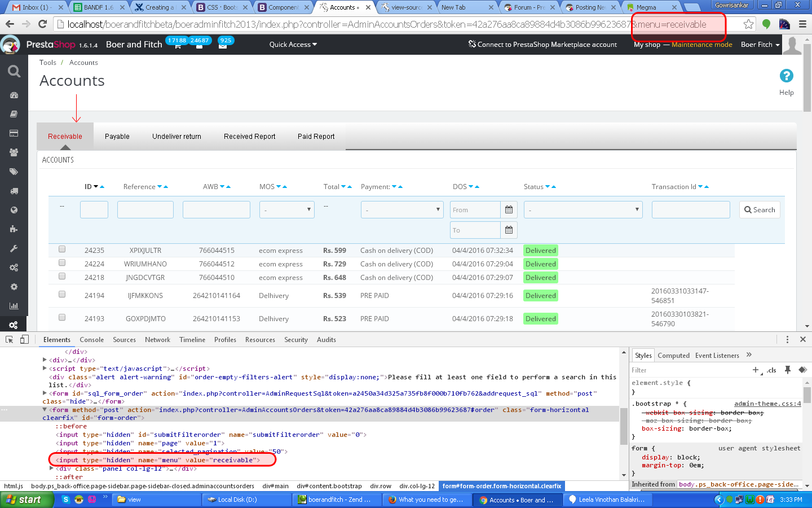Click the Transaction Id filter field
This screenshot has height=508, width=812.
[x=691, y=210]
